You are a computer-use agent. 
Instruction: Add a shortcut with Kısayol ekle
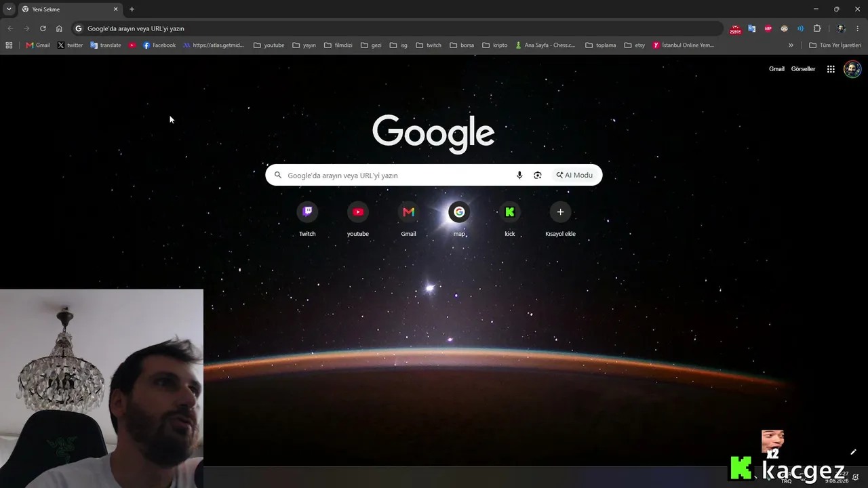tap(560, 220)
